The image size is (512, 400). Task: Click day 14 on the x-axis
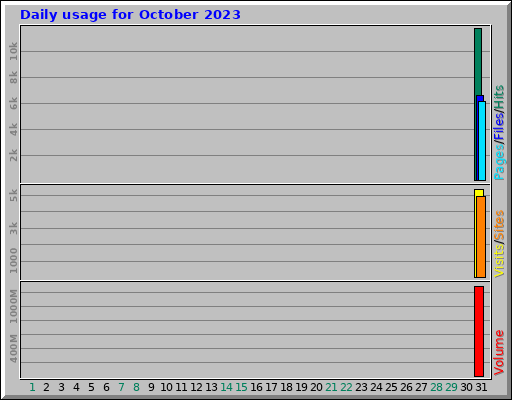coord(226,387)
